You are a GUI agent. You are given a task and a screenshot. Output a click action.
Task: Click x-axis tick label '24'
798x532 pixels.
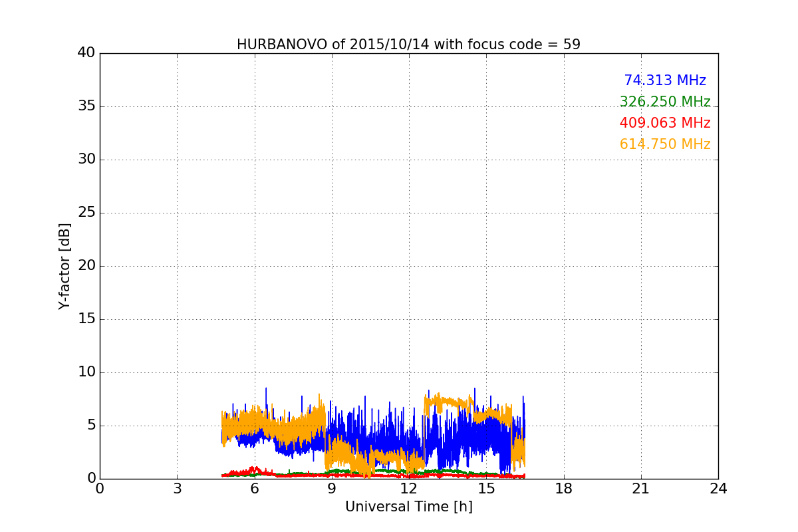[718, 489]
